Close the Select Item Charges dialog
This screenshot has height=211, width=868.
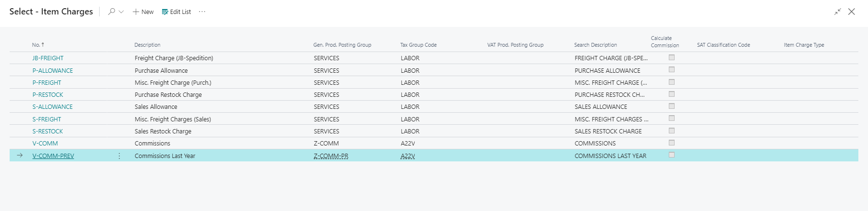pyautogui.click(x=852, y=12)
